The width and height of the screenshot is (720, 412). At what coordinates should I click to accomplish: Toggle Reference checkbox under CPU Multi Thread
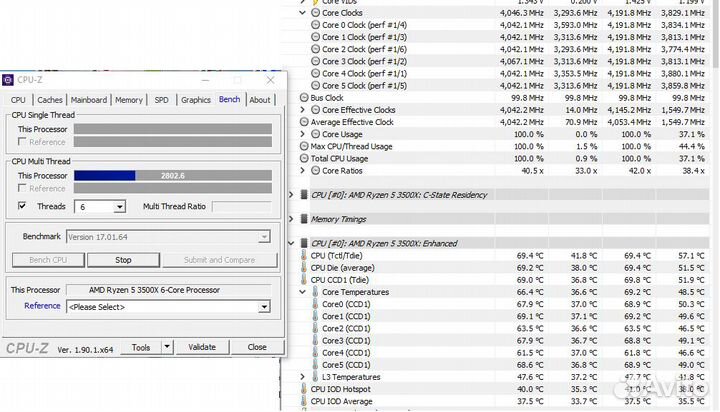pyautogui.click(x=22, y=188)
